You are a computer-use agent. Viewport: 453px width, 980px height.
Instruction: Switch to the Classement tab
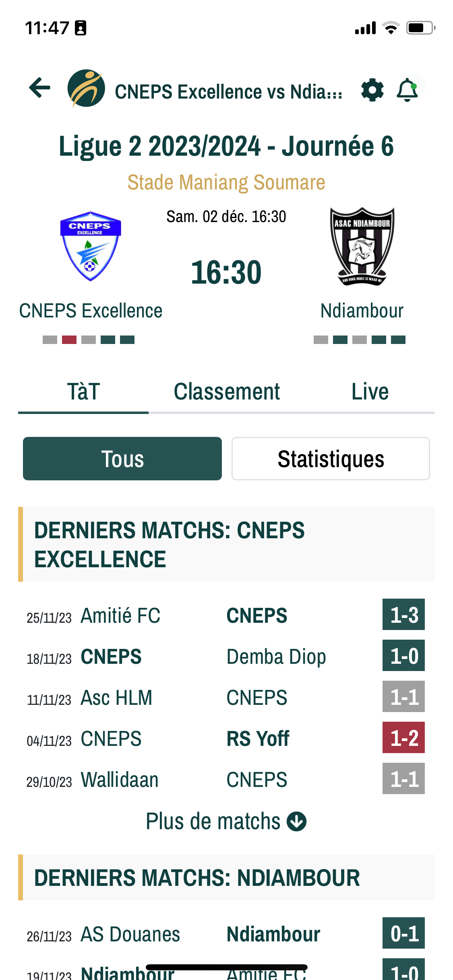pyautogui.click(x=227, y=391)
